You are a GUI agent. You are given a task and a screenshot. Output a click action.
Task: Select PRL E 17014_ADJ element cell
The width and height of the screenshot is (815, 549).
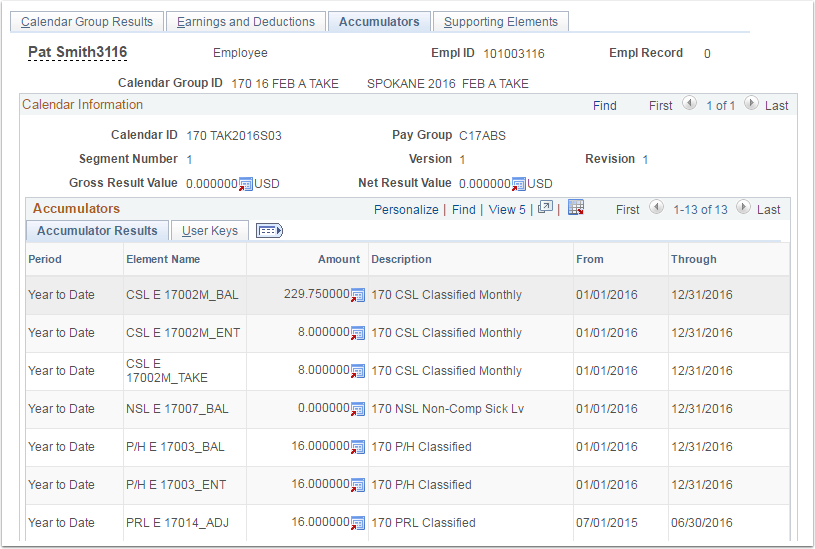coord(177,522)
